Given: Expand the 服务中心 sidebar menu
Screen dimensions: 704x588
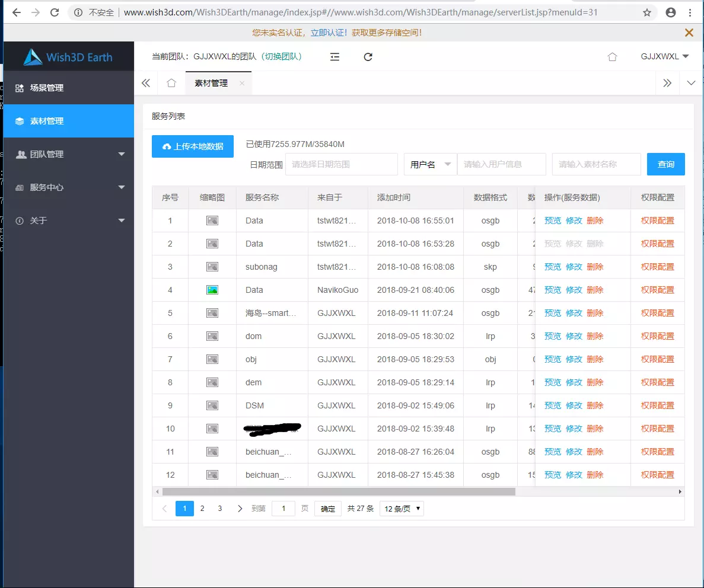Looking at the screenshot, I should (68, 188).
